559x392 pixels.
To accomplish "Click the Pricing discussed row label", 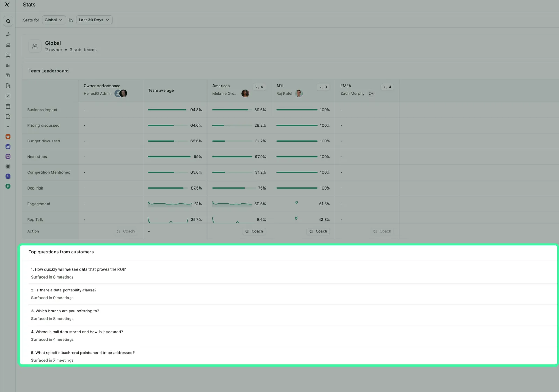I will point(43,126).
